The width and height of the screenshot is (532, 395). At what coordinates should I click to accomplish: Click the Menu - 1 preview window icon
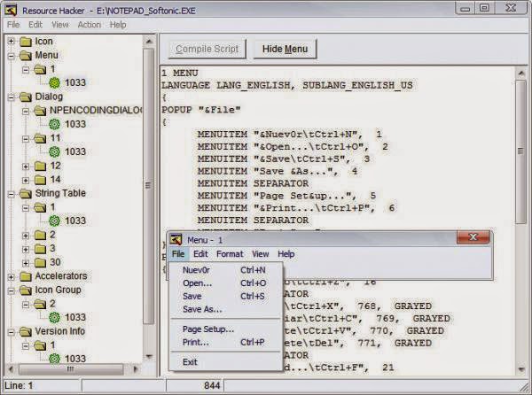(176, 240)
